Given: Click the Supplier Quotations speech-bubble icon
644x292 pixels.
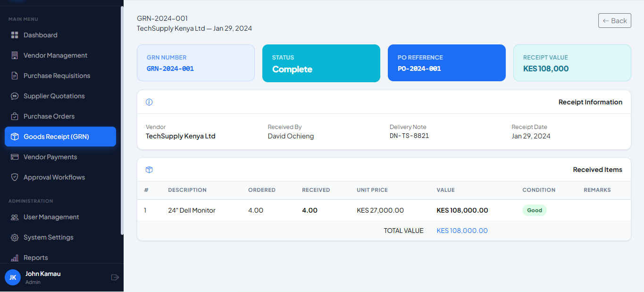Looking at the screenshot, I should pyautogui.click(x=15, y=96).
